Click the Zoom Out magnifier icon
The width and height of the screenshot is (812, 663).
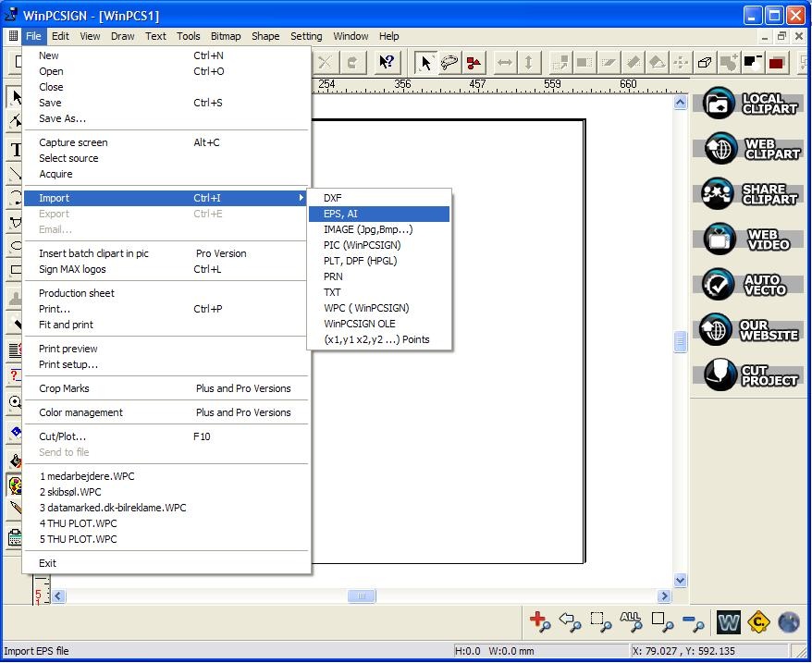click(693, 622)
